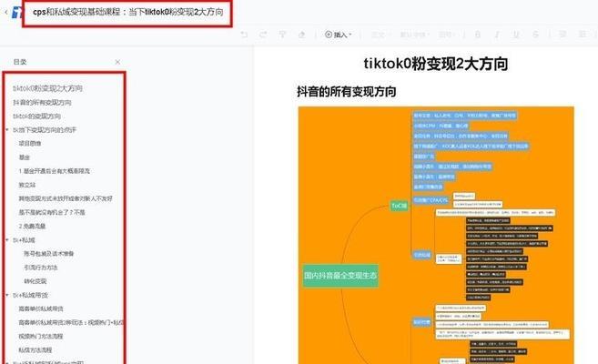The width and height of the screenshot is (598, 364).
Task: Jump to outline entry '抖音的所有变现方向'
Action: [42, 103]
